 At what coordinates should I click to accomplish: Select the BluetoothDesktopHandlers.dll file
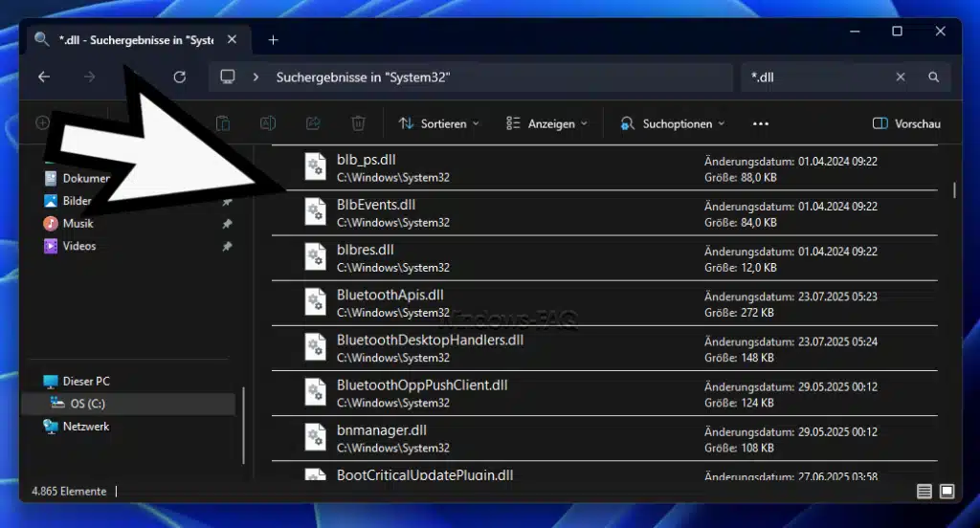(605, 348)
